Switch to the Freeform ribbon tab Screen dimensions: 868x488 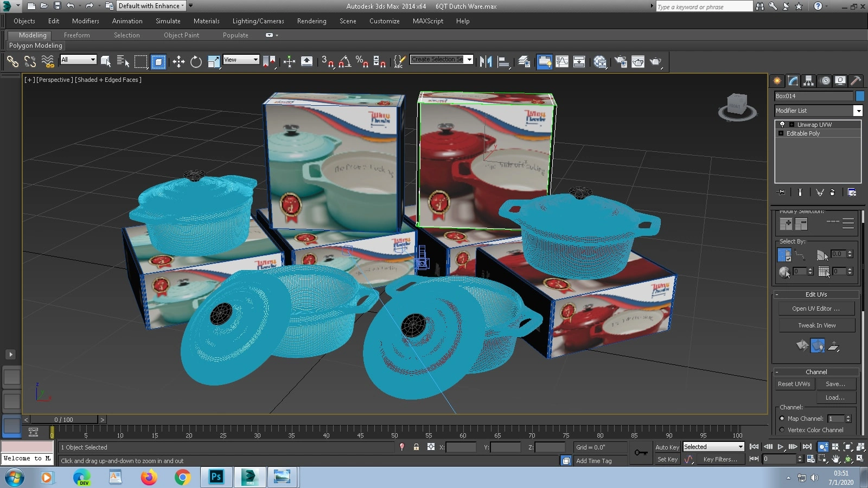pos(76,35)
